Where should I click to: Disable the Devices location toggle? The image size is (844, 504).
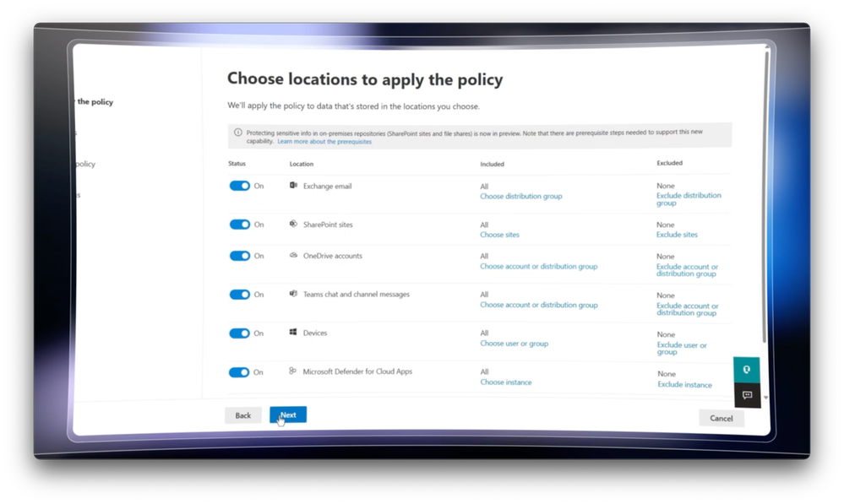tap(240, 333)
